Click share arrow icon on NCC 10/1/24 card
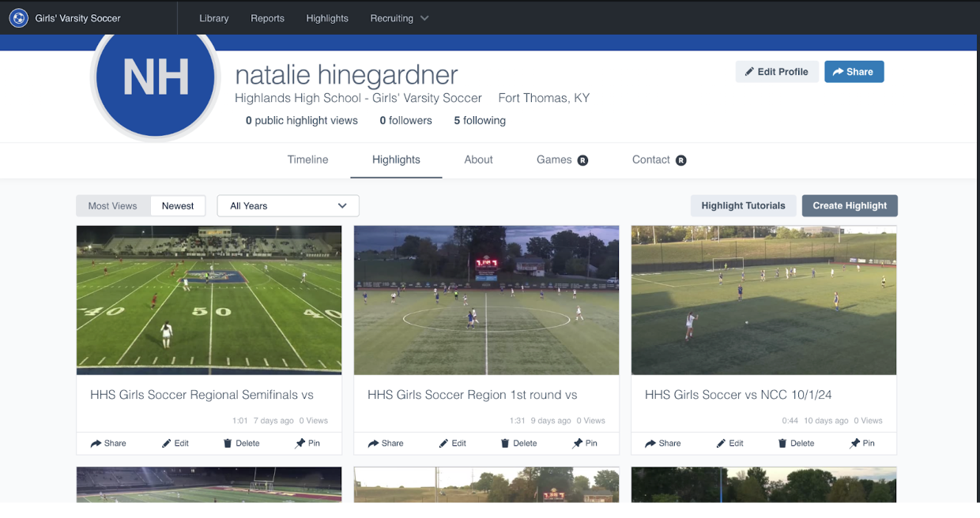The image size is (980, 518). tap(650, 443)
